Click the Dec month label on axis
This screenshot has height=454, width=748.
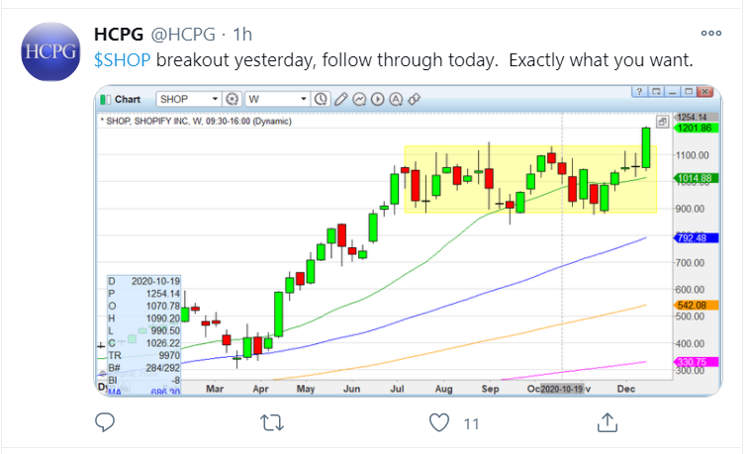(x=626, y=389)
